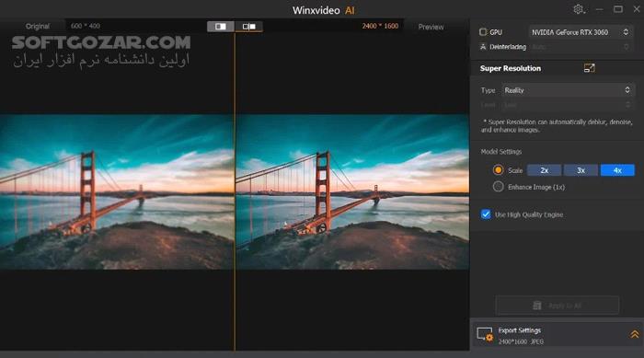Click the Super Resolution expand icon
Viewport: 644px width, 358px height.
[x=589, y=68]
